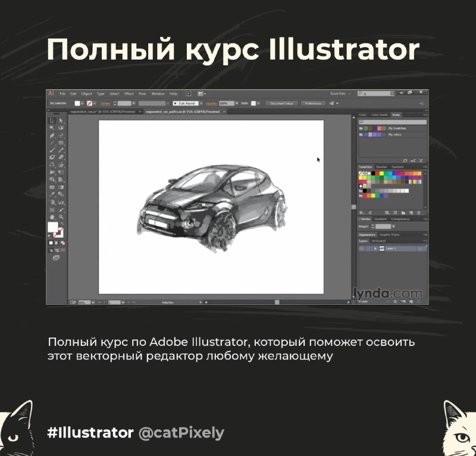Select the Direct Selection tool
Viewport: 476px width, 456px height.
coord(61,121)
